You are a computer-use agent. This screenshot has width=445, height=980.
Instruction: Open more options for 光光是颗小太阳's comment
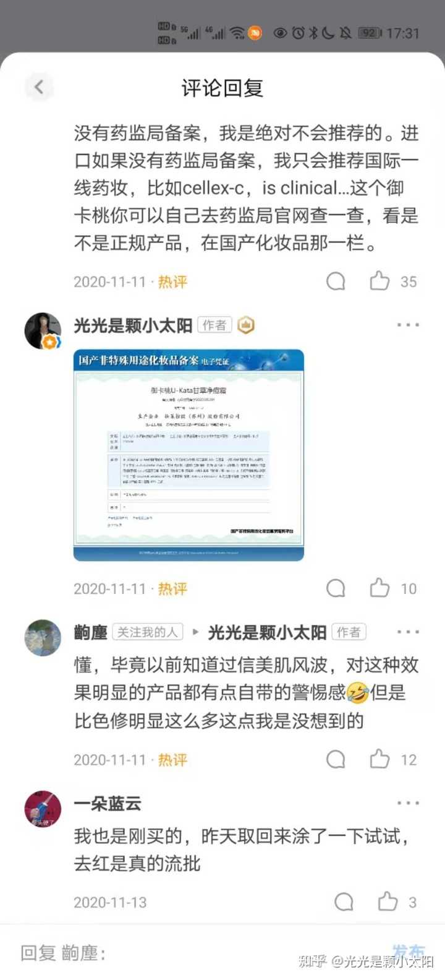point(408,325)
